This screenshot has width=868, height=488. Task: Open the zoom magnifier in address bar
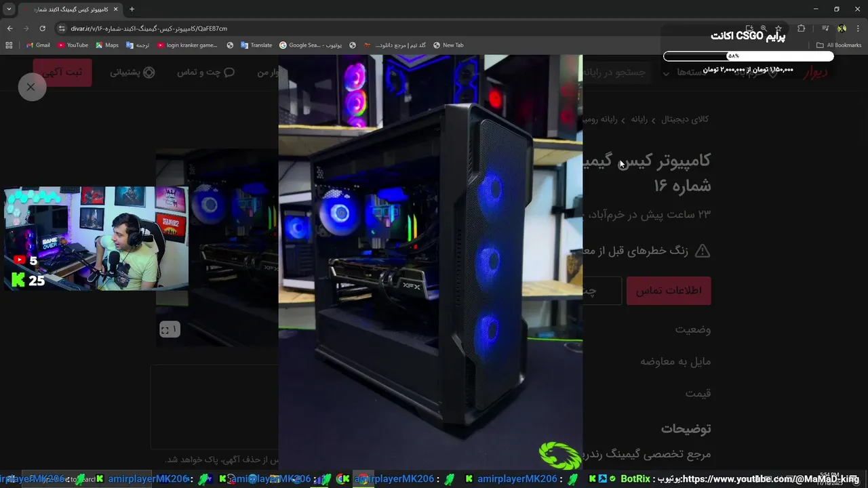pyautogui.click(x=764, y=28)
